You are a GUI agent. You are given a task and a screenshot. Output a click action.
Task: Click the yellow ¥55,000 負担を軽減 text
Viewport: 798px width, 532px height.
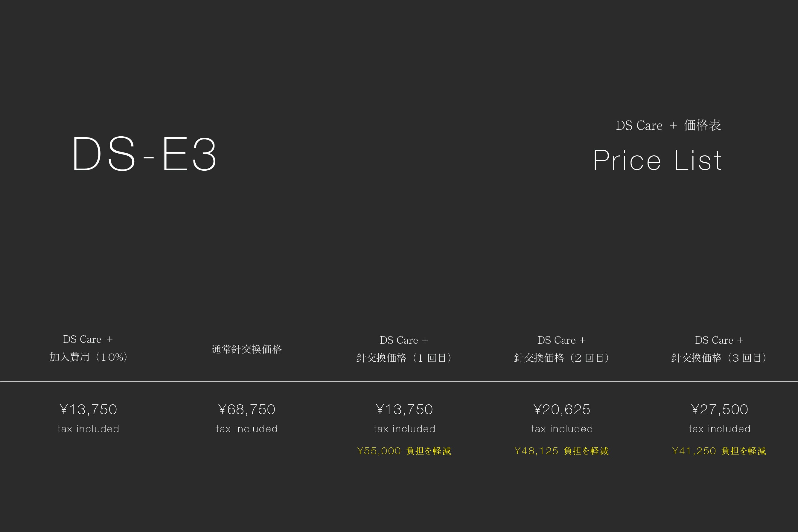[404, 451]
